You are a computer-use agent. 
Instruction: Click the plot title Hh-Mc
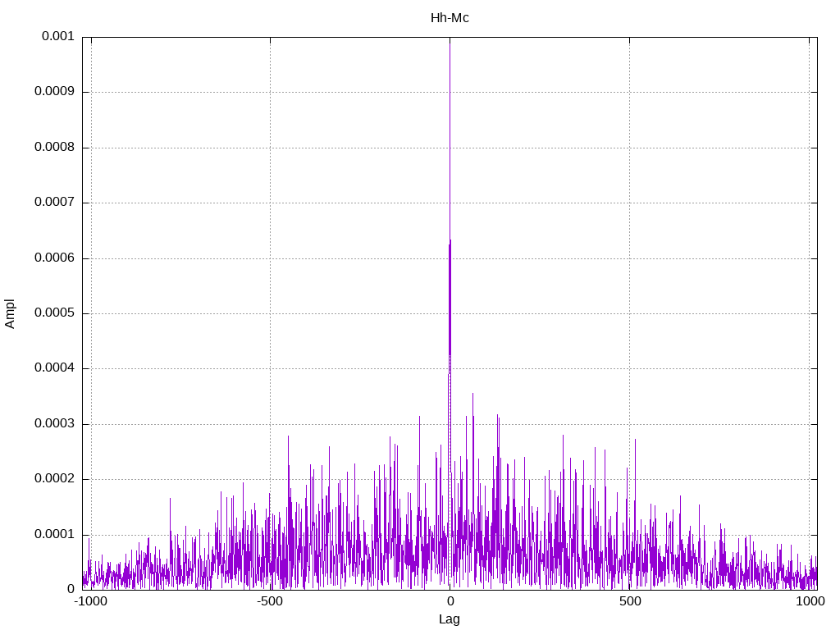coord(450,18)
